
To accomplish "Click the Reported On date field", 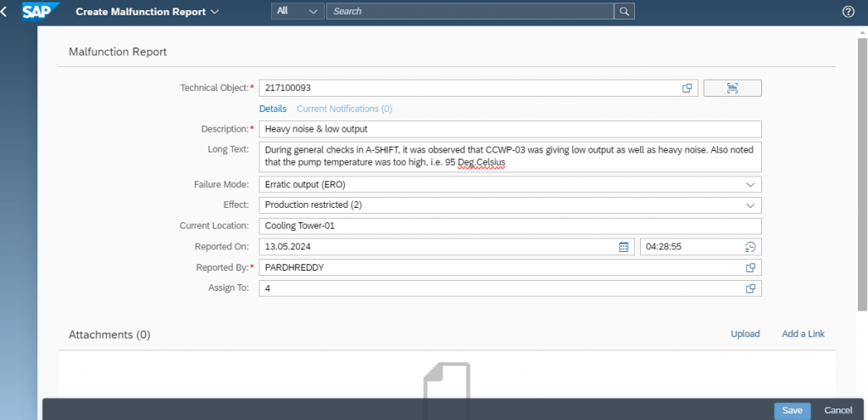I will point(447,247).
